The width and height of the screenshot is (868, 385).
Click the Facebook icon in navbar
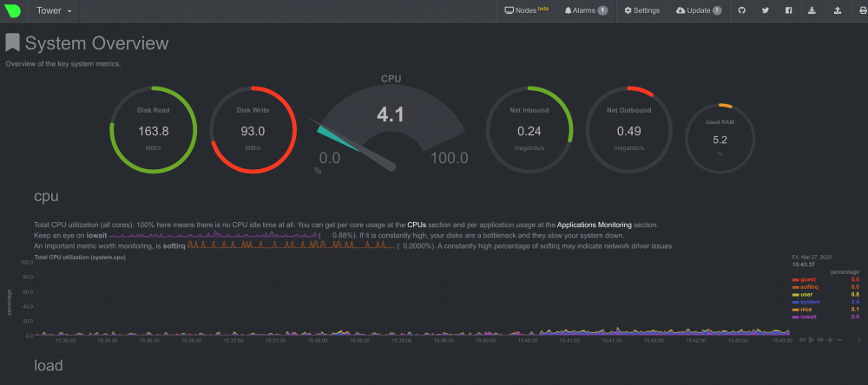coord(788,10)
